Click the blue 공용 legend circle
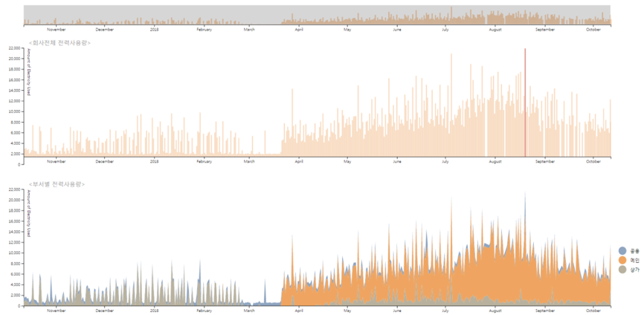The image size is (644, 315). tap(622, 250)
